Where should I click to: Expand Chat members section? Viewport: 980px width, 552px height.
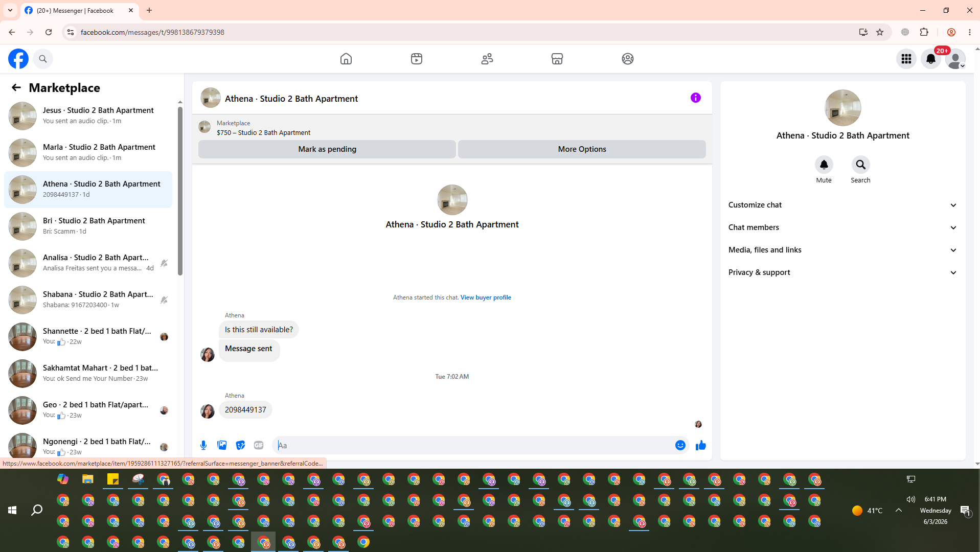point(842,227)
